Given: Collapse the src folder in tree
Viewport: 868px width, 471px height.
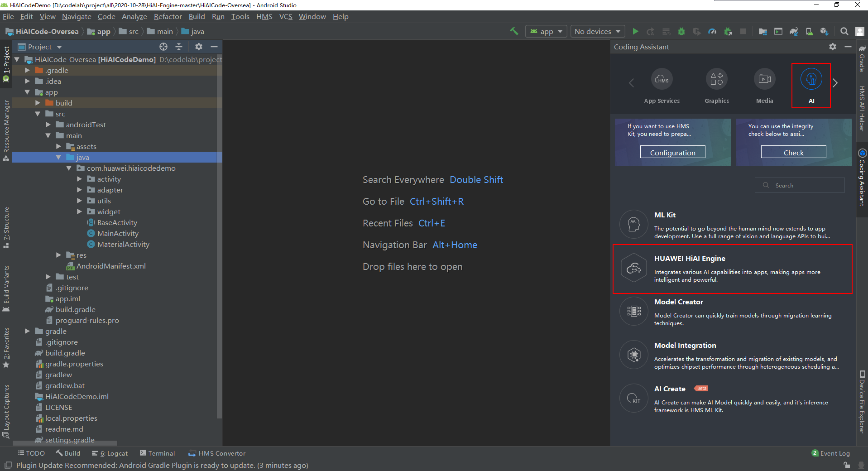Looking at the screenshot, I should point(38,114).
